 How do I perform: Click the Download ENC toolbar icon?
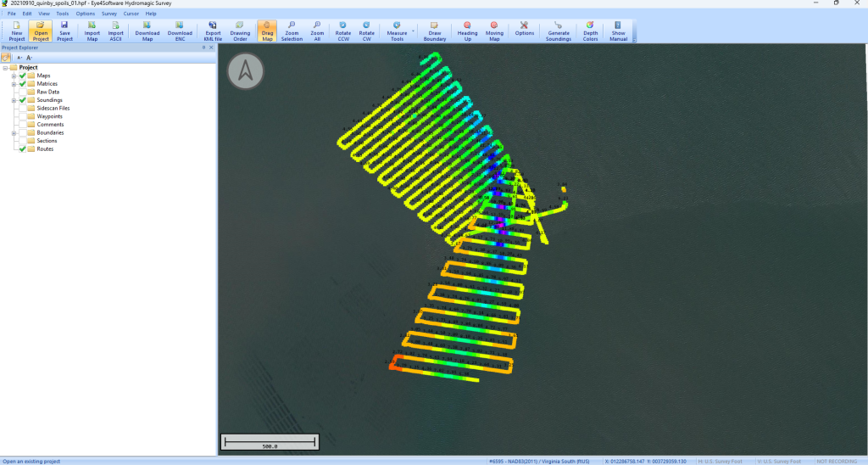click(180, 31)
